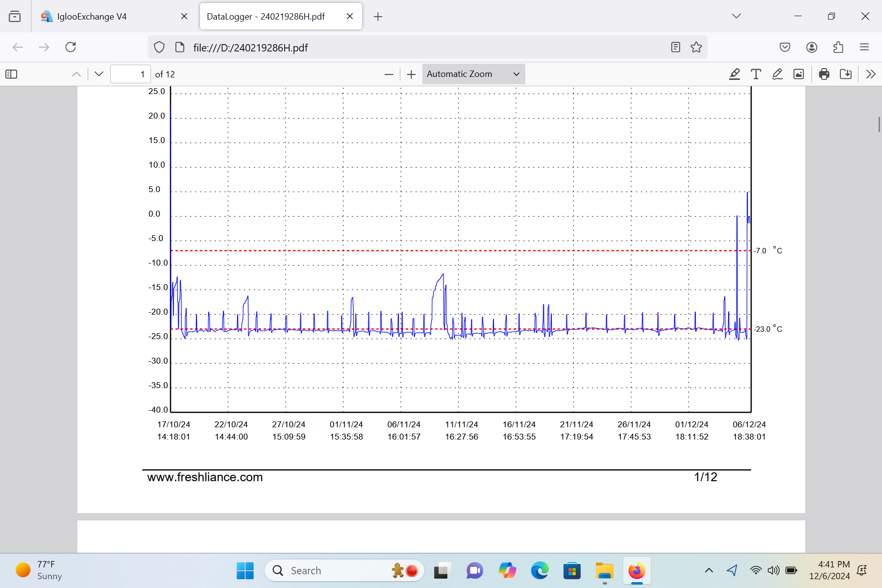
Task: Click the vertical scrollbar thumb
Action: click(879, 124)
